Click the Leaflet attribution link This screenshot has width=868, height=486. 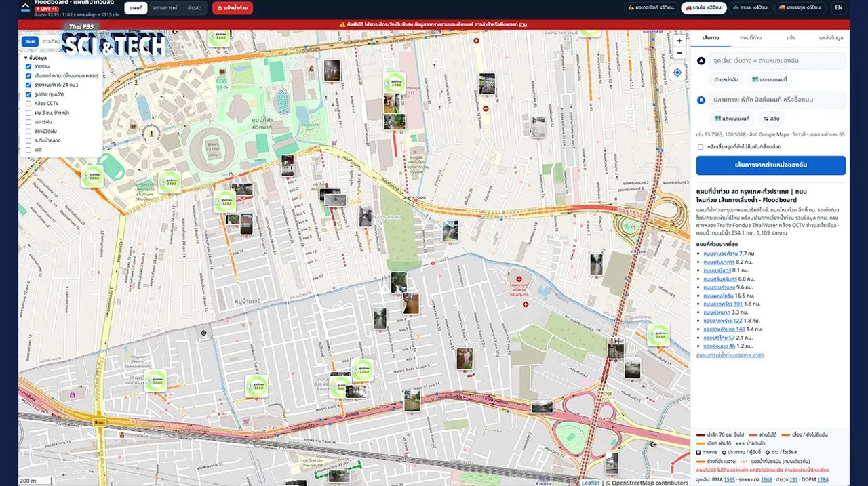tap(591, 483)
